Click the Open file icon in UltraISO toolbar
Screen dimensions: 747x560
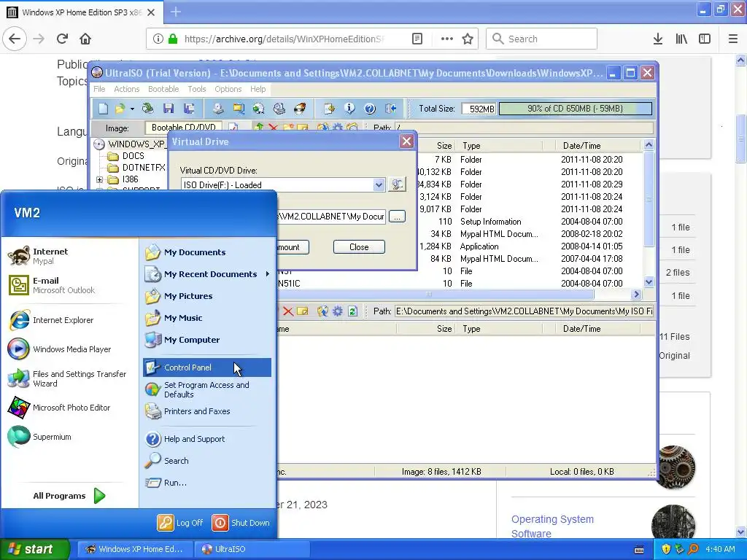pos(120,109)
